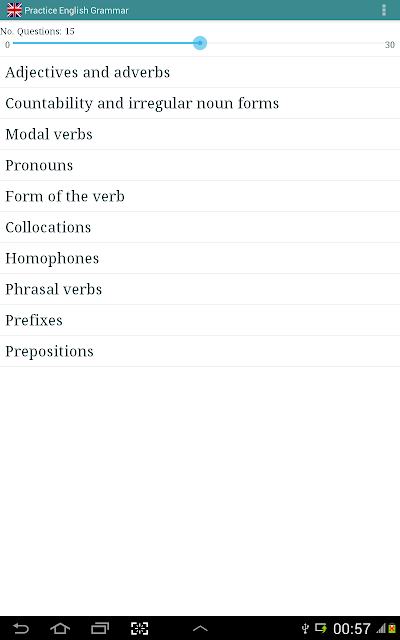Select the Prefixes topic
The image size is (400, 640).
[200, 320]
